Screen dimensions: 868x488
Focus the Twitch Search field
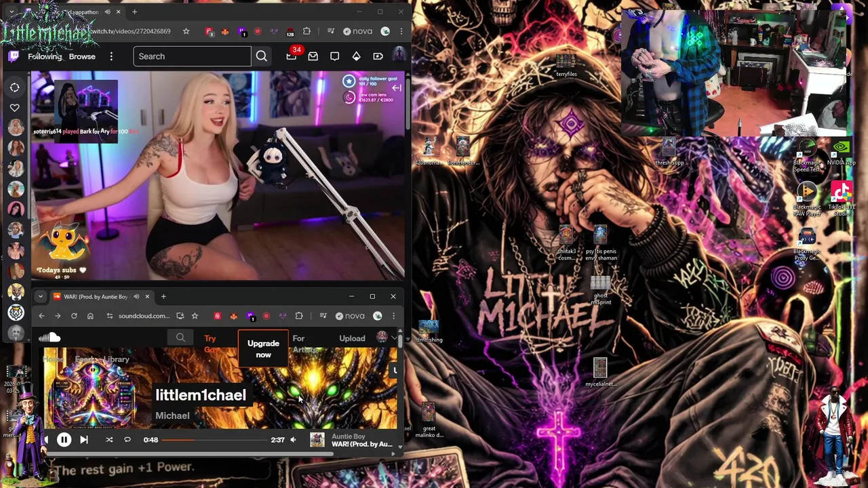pos(193,56)
